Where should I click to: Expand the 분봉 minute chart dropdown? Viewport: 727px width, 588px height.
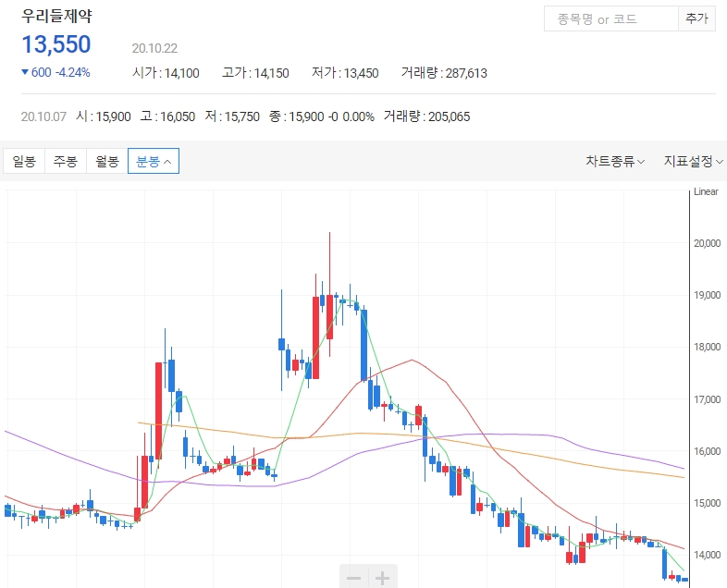tap(154, 161)
